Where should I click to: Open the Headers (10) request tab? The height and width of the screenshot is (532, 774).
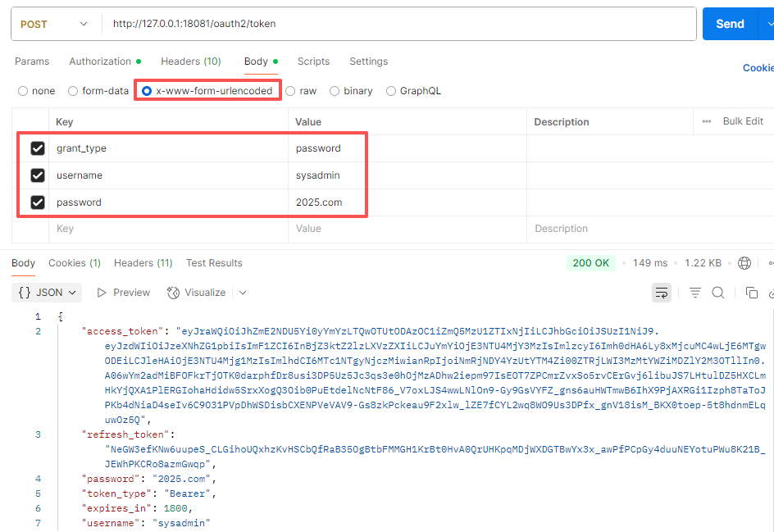pos(191,61)
